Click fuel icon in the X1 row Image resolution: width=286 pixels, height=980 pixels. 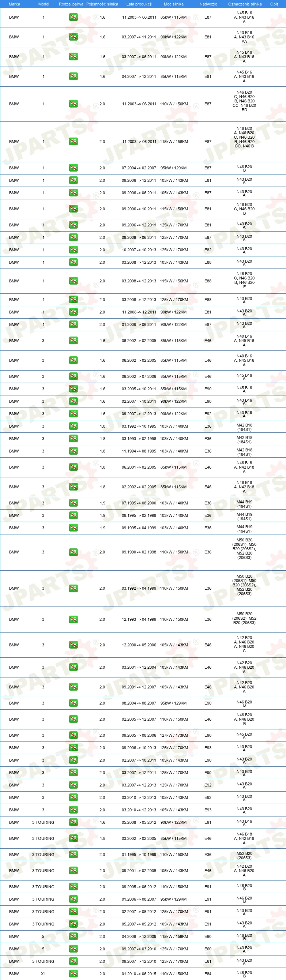pyautogui.click(x=74, y=974)
